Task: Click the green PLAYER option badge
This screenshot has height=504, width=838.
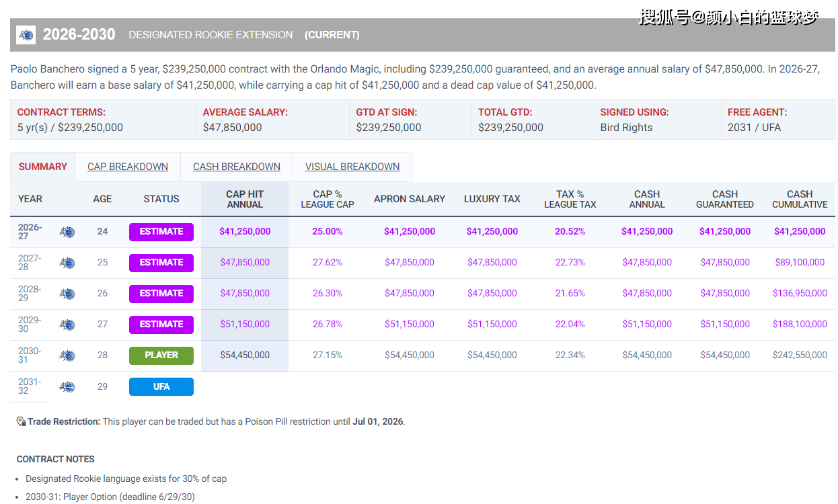Action: (x=161, y=355)
